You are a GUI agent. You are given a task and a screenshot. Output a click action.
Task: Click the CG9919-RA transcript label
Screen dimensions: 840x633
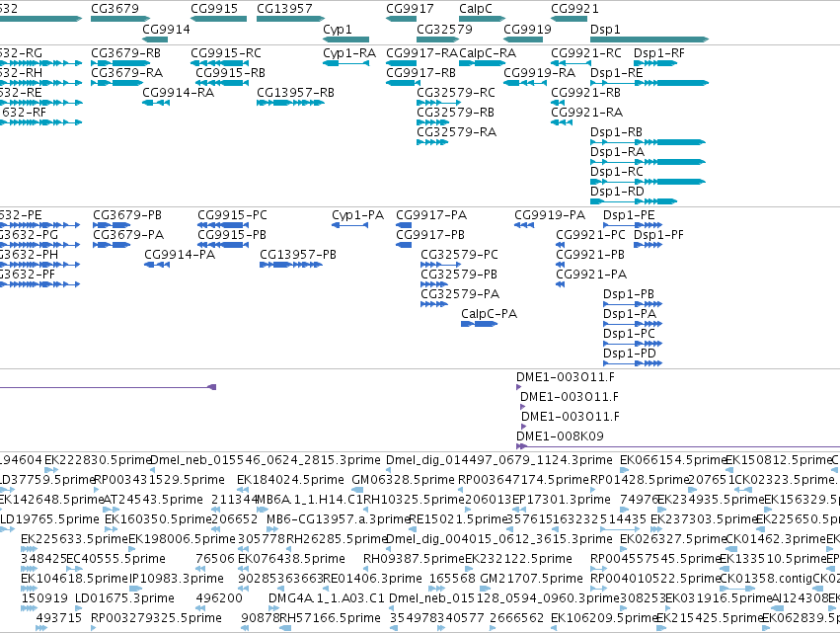(540, 73)
